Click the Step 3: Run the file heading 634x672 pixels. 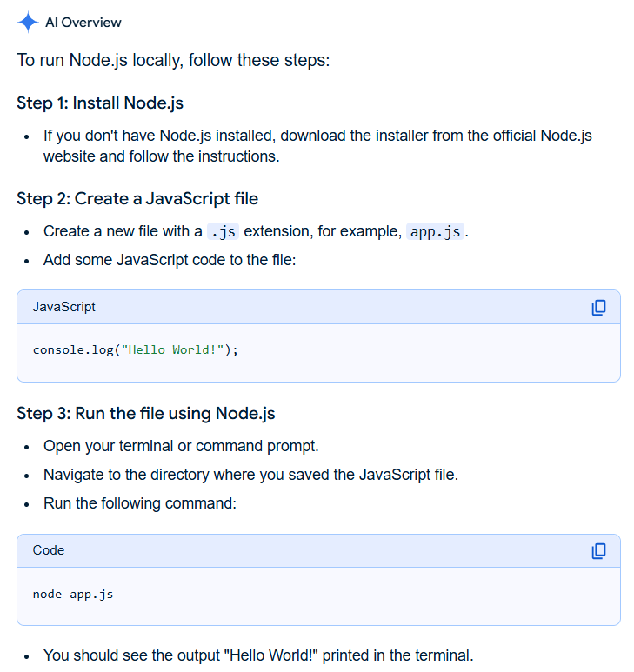click(x=146, y=413)
